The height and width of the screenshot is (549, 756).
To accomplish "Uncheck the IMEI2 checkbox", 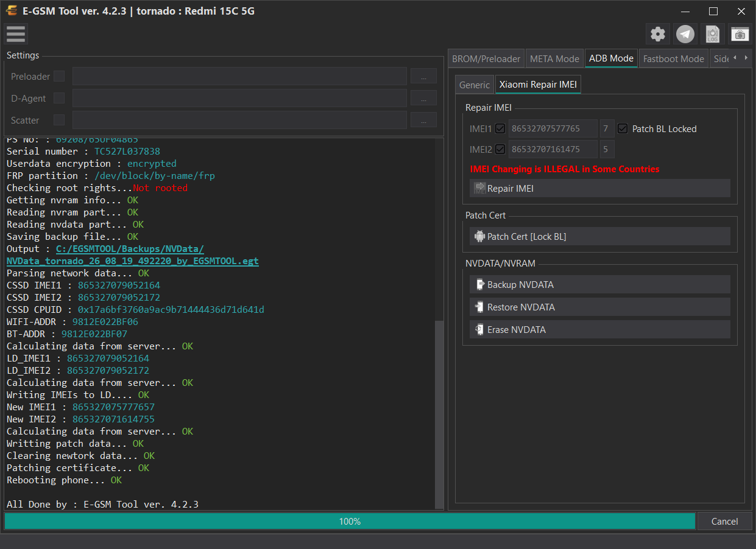I will 500,149.
